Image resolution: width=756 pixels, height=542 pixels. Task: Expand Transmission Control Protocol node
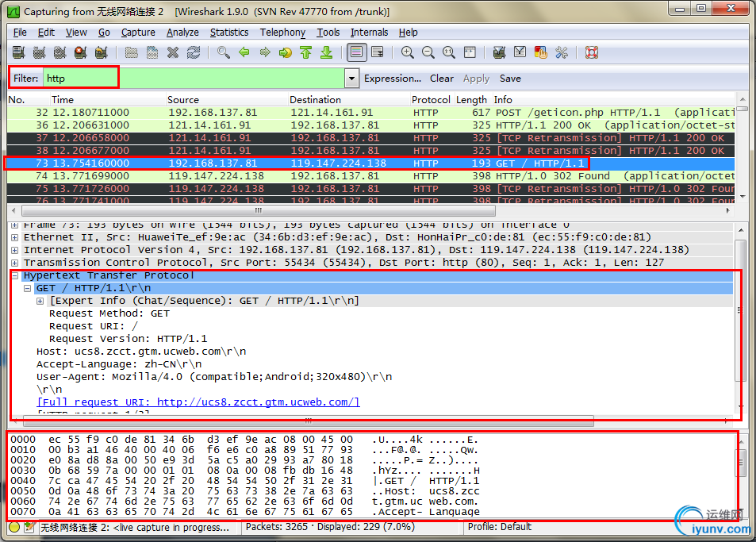tap(15, 263)
